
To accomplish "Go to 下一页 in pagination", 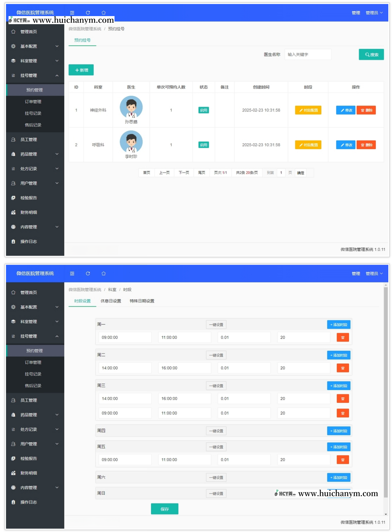I will pyautogui.click(x=184, y=173).
